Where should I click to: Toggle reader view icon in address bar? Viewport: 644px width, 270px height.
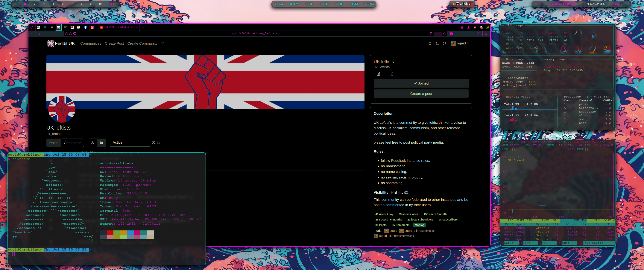(x=431, y=34)
